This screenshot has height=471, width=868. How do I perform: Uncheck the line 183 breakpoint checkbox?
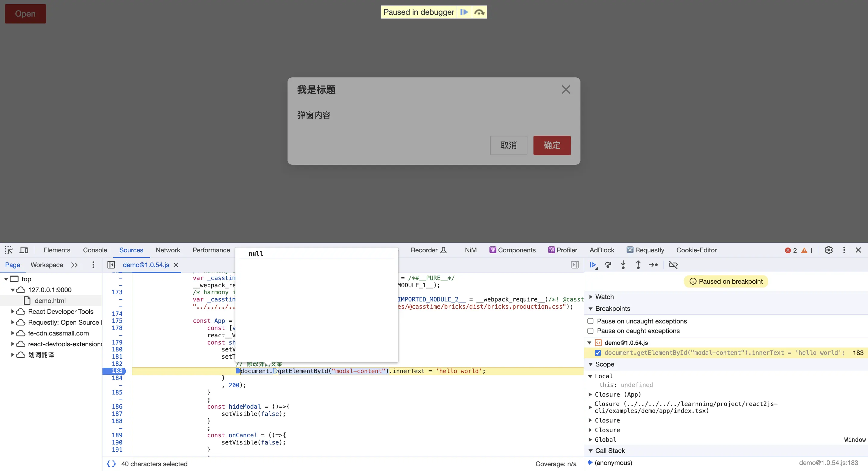pos(598,353)
